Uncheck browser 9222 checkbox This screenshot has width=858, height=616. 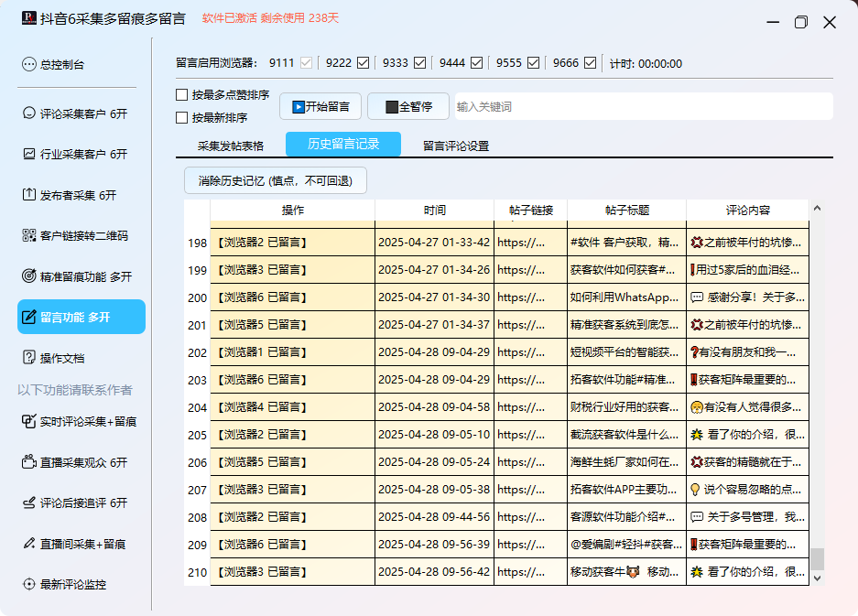(364, 63)
